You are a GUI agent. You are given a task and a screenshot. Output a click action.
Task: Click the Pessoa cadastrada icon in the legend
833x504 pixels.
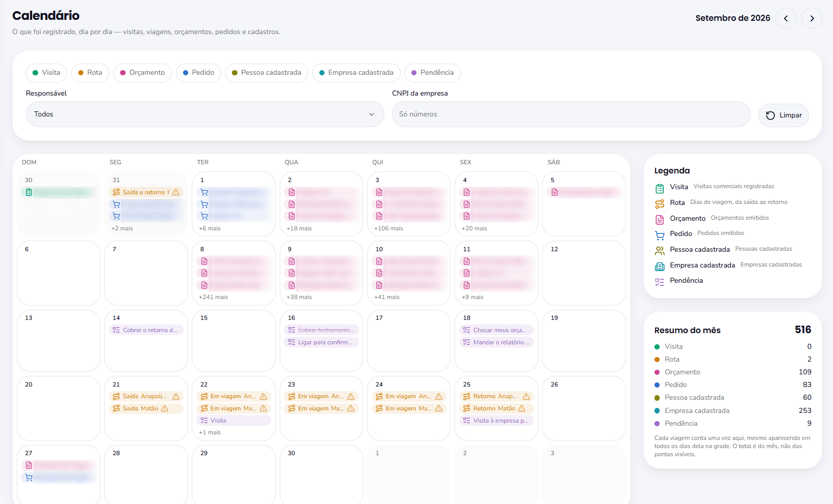coord(660,251)
